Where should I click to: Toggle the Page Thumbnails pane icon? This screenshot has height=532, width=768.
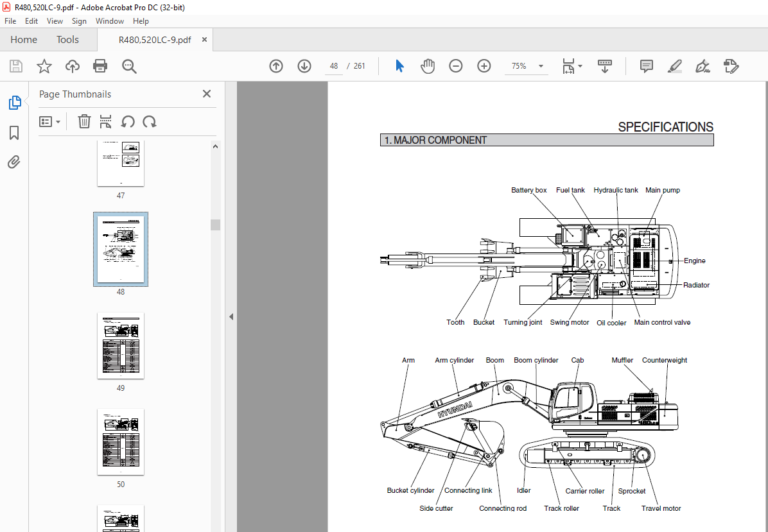15,103
